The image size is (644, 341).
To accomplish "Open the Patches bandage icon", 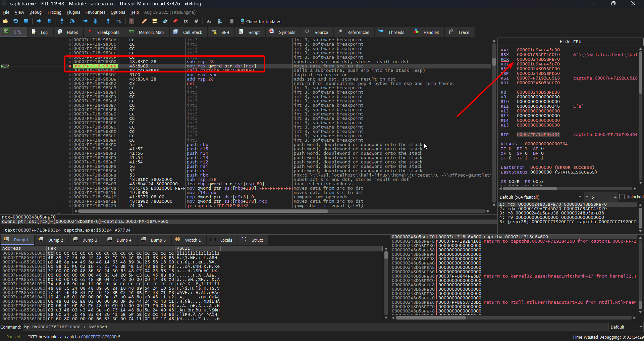I will click(144, 21).
